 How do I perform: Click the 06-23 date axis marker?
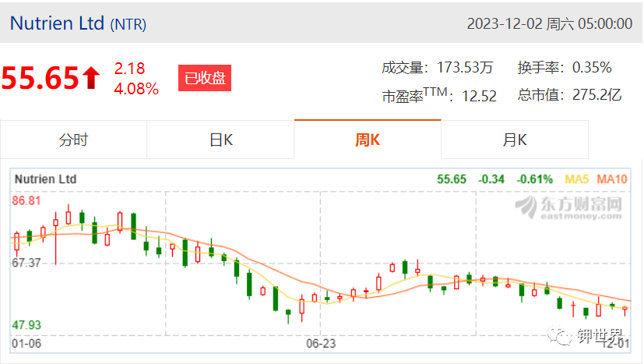pyautogui.click(x=321, y=344)
